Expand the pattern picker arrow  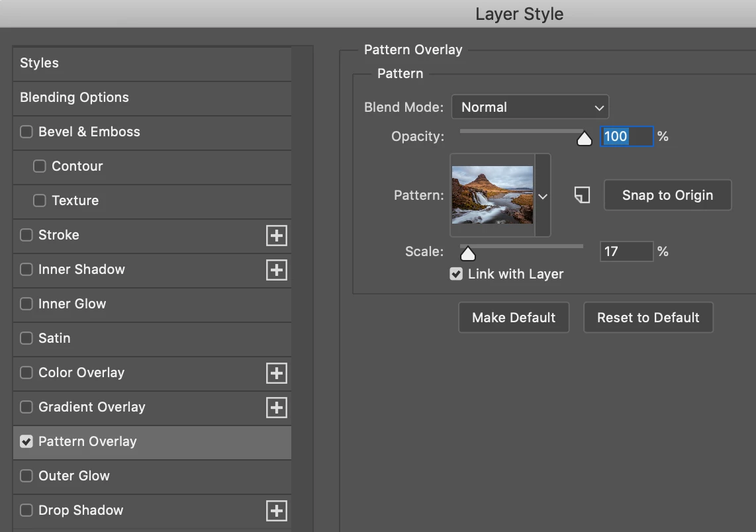coord(543,196)
